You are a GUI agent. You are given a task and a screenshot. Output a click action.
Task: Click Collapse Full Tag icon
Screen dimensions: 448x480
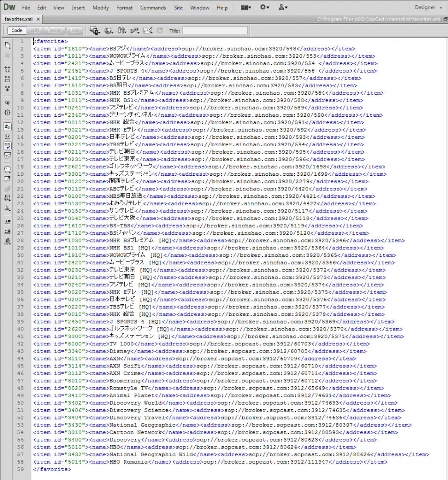(8, 68)
